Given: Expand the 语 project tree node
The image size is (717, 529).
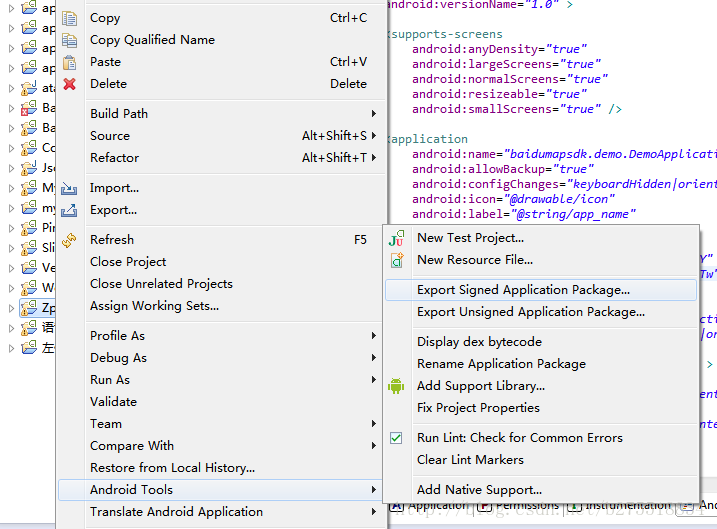Looking at the screenshot, I should pyautogui.click(x=11, y=328).
